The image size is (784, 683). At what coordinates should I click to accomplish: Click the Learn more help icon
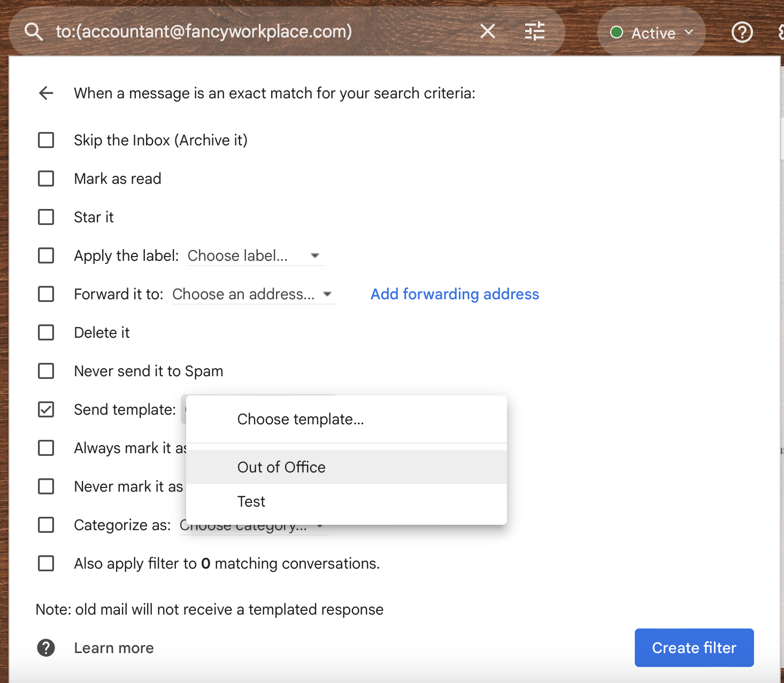(x=46, y=648)
